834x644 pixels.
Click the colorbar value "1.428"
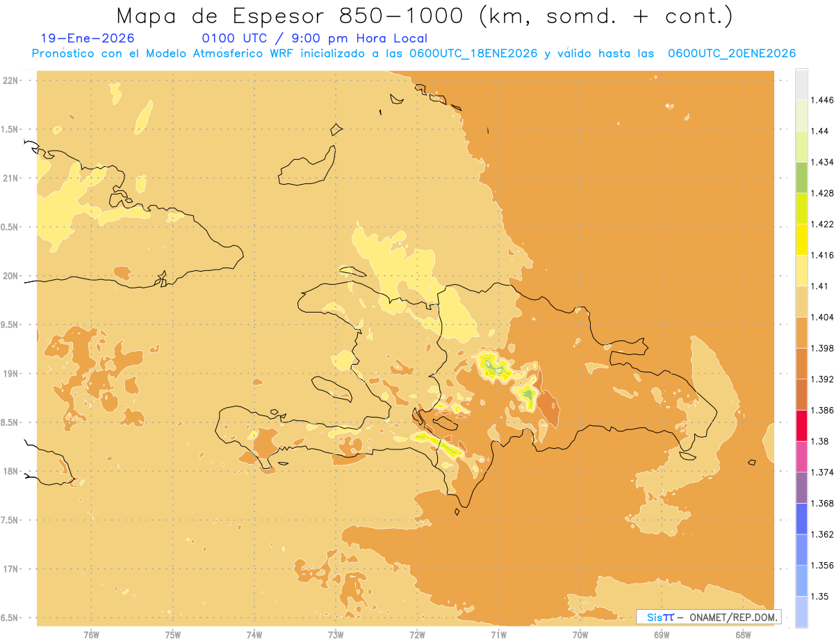coord(821,193)
